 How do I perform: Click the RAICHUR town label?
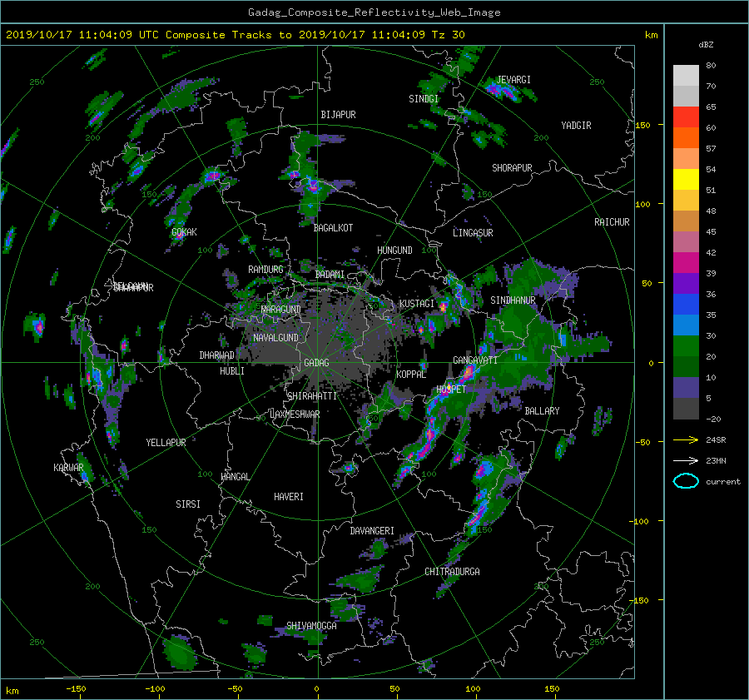612,222
